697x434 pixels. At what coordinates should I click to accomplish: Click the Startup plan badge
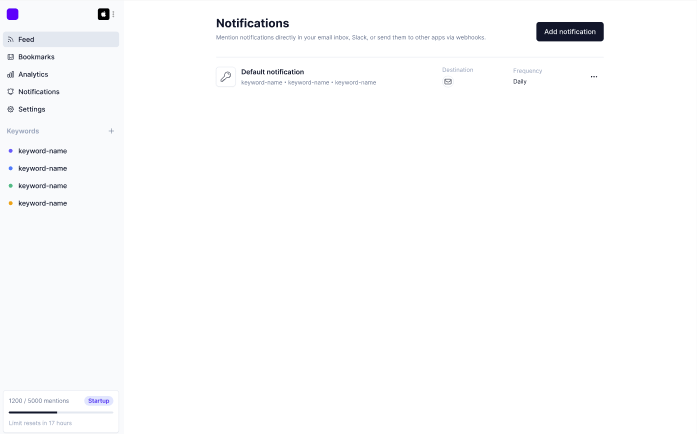point(98,401)
